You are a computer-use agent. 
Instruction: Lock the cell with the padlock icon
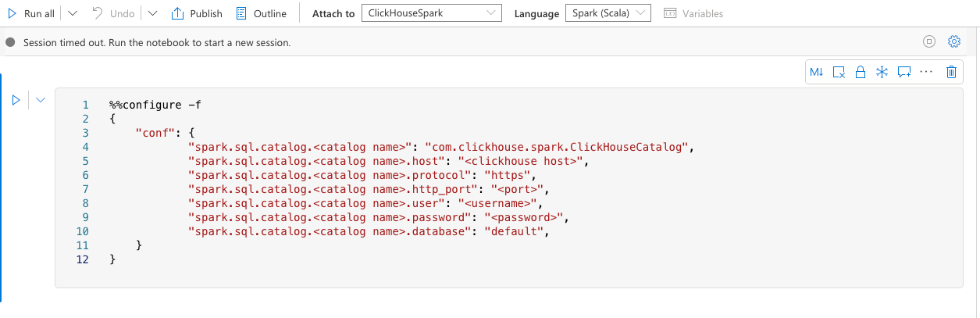(861, 72)
